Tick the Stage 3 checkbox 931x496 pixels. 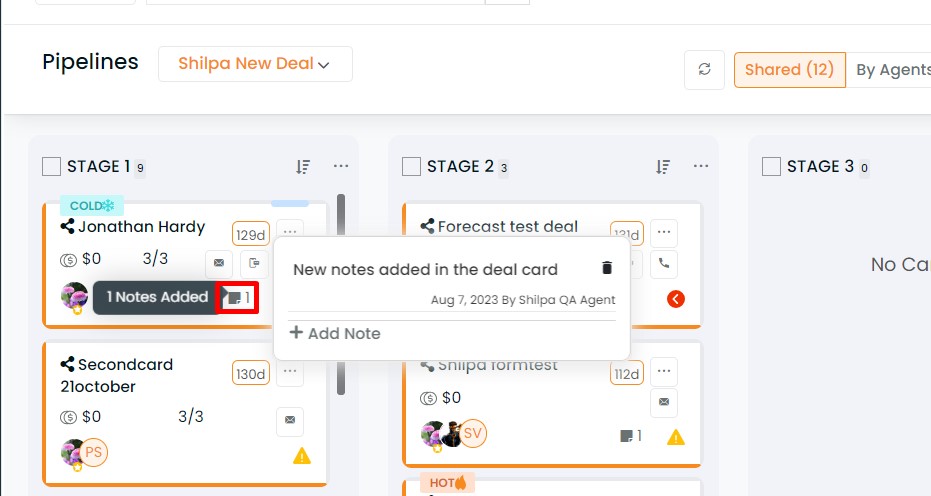[x=771, y=166]
